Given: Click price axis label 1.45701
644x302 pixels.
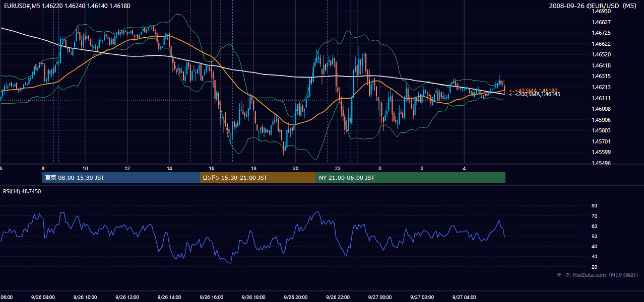Looking at the screenshot, I should [x=602, y=142].
